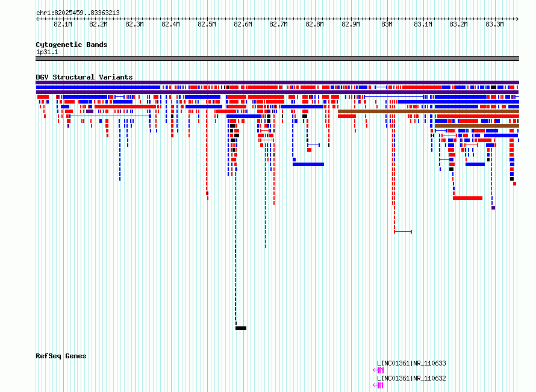This screenshot has width=536, height=392.
Task: Click the DGV Structural Variants track title
Action: pyautogui.click(x=84, y=77)
